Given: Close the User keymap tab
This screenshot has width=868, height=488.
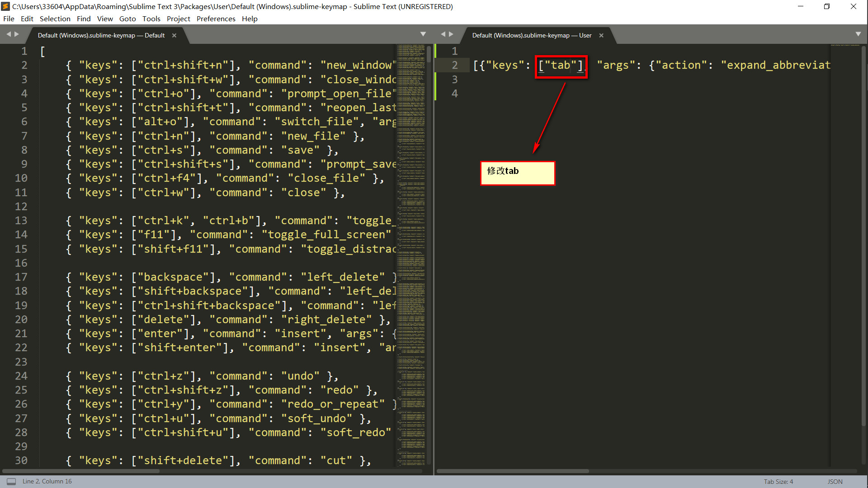Looking at the screenshot, I should click(601, 35).
